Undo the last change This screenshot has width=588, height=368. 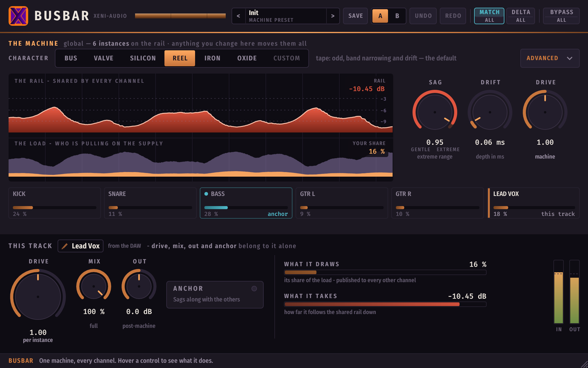click(423, 16)
